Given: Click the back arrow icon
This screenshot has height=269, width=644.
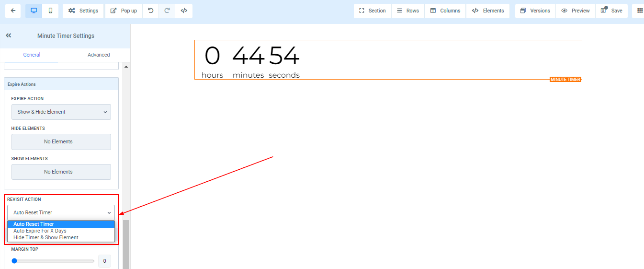Looking at the screenshot, I should click(x=13, y=11).
